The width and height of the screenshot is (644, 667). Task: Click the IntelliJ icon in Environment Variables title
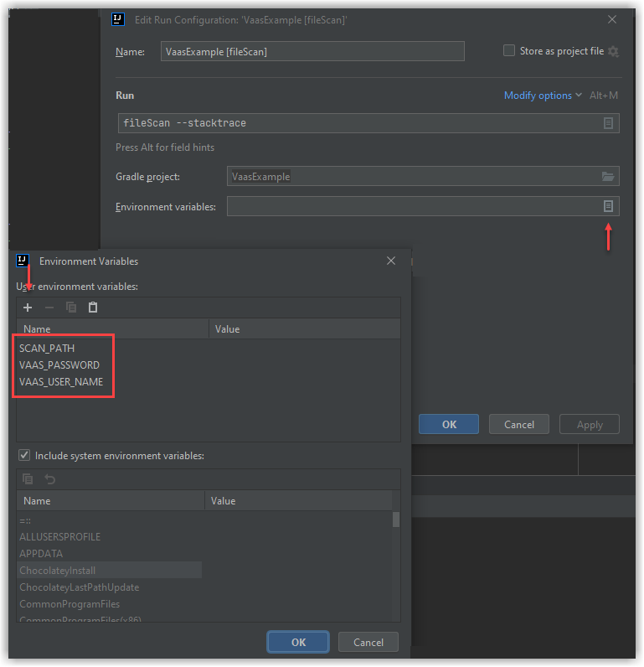pyautogui.click(x=23, y=261)
